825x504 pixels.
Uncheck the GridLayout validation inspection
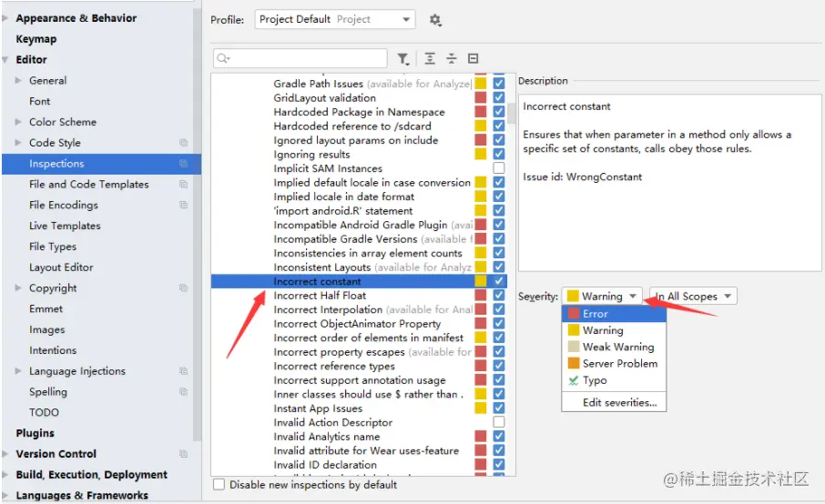pyautogui.click(x=499, y=97)
